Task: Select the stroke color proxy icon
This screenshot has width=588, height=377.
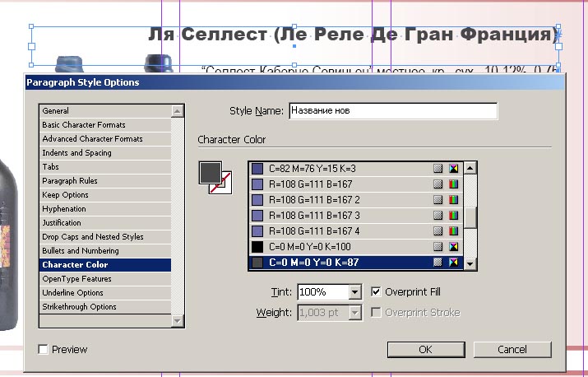Action: pos(226,188)
